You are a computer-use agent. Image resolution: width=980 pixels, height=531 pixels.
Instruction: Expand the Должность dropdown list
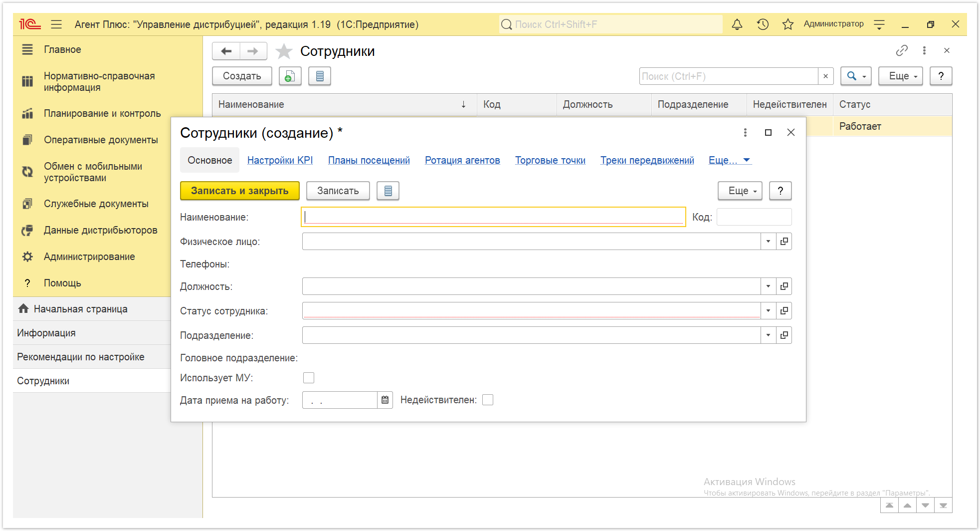pyautogui.click(x=768, y=286)
